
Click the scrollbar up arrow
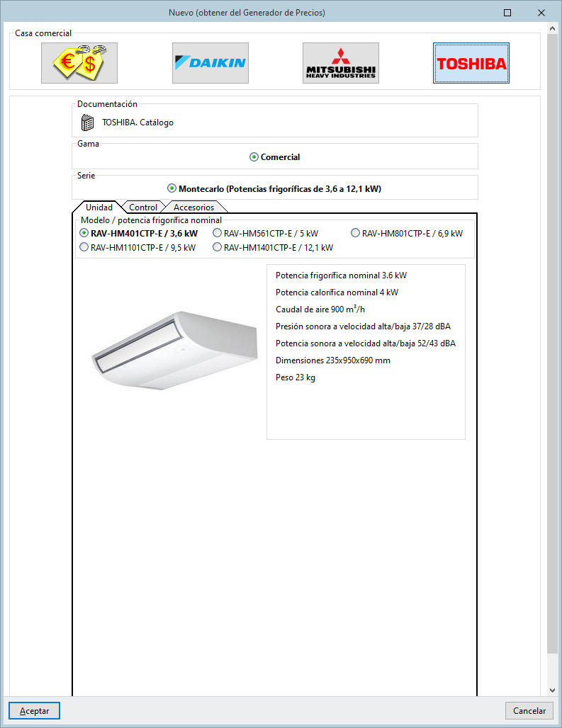coord(552,28)
